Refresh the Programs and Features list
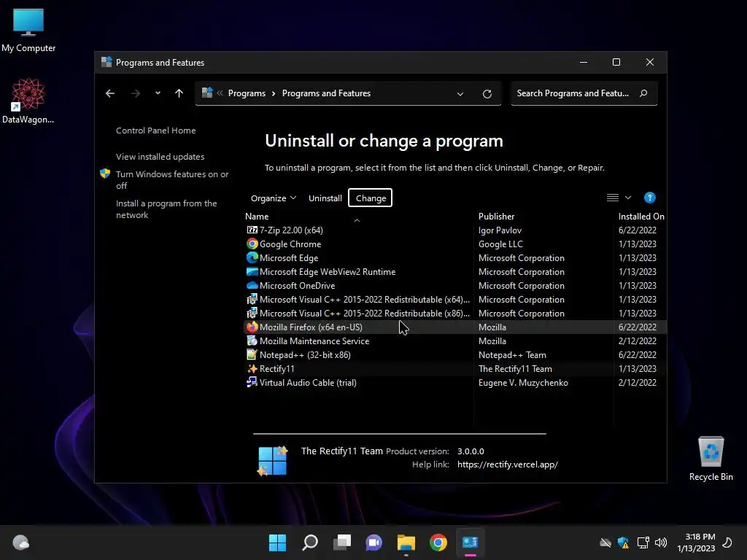This screenshot has width=747, height=560. click(487, 94)
